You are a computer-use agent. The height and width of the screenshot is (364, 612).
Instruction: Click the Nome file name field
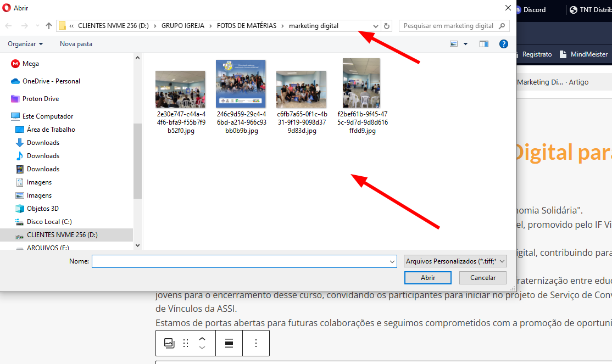244,261
